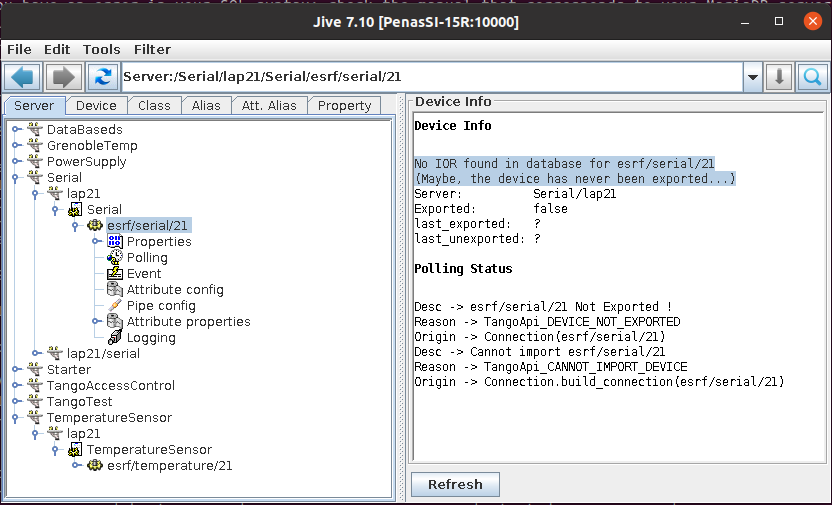Screen dimensions: 832x505
Task: Expand the esrf/temperature/21 device node
Action: click(75, 465)
